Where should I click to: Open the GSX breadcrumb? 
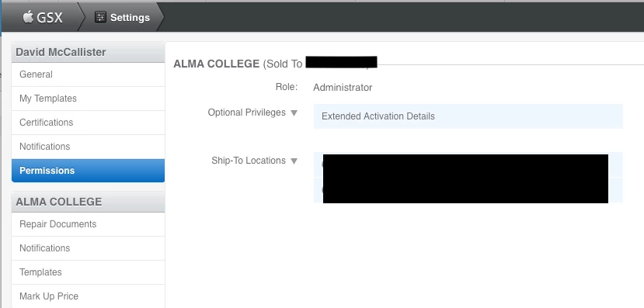coord(42,17)
